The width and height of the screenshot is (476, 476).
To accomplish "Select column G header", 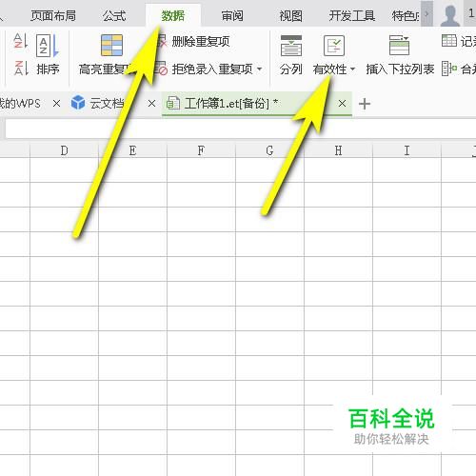I will [269, 150].
